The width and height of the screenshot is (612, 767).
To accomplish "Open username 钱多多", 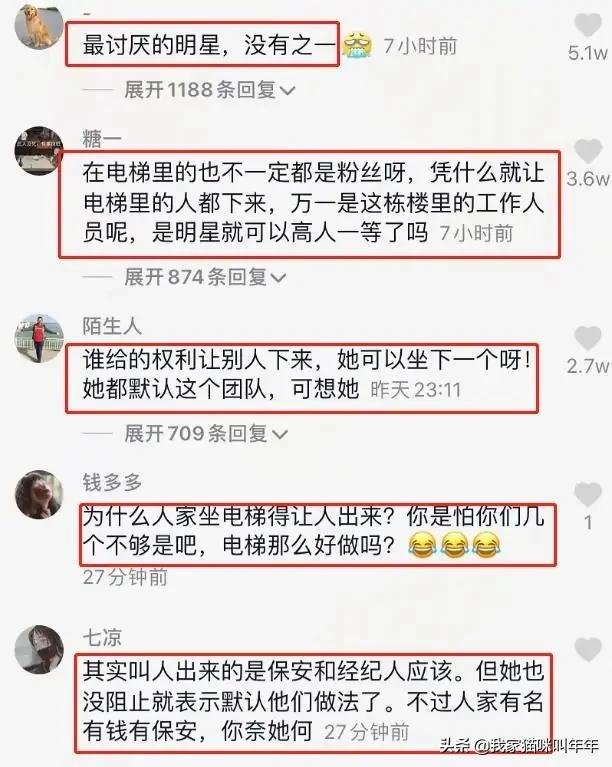I will [x=112, y=482].
